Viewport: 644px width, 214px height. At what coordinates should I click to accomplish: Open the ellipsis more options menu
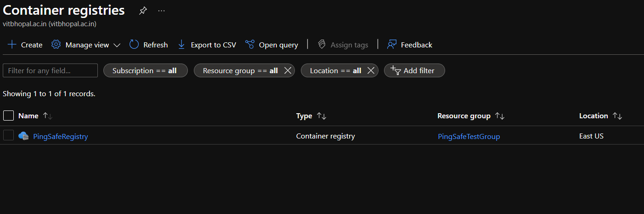click(161, 11)
